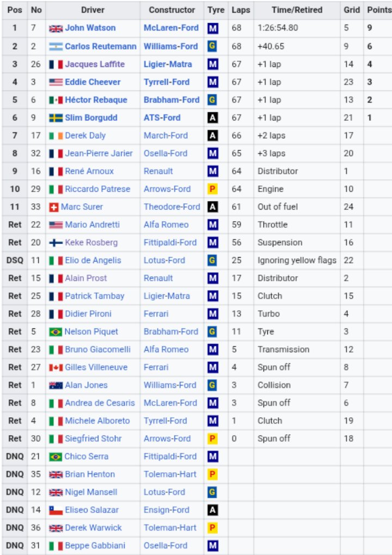Open the Alain Prost driver page
Screen dimensions: 392x555
pyautogui.click(x=86, y=278)
